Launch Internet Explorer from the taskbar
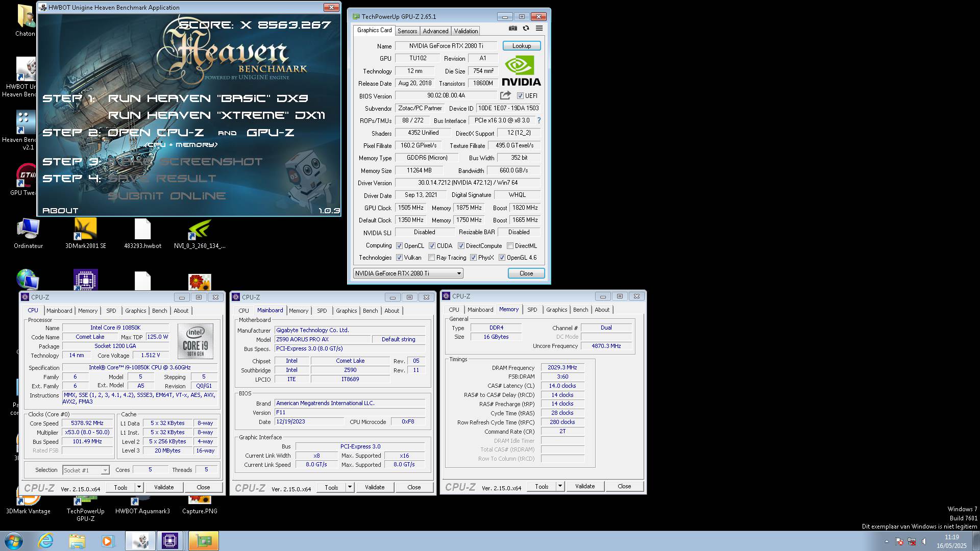The width and height of the screenshot is (980, 551). (46, 541)
